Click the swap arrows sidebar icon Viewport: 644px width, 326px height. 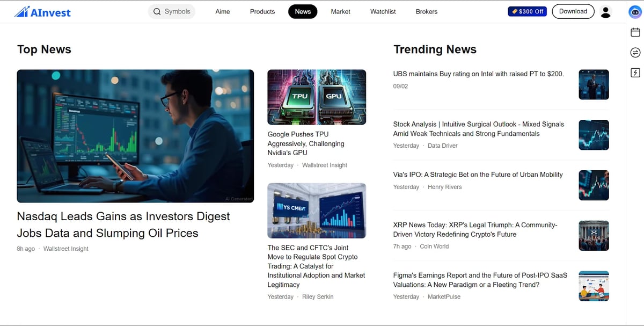[635, 53]
